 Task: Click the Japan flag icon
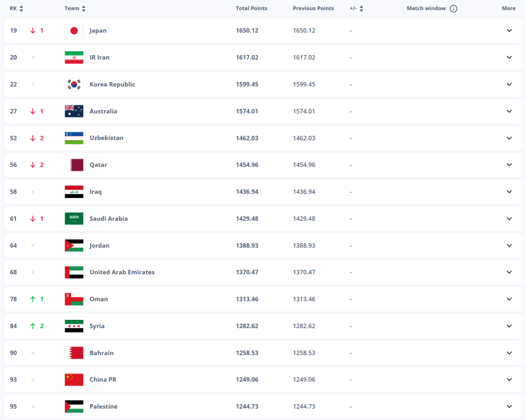(74, 31)
